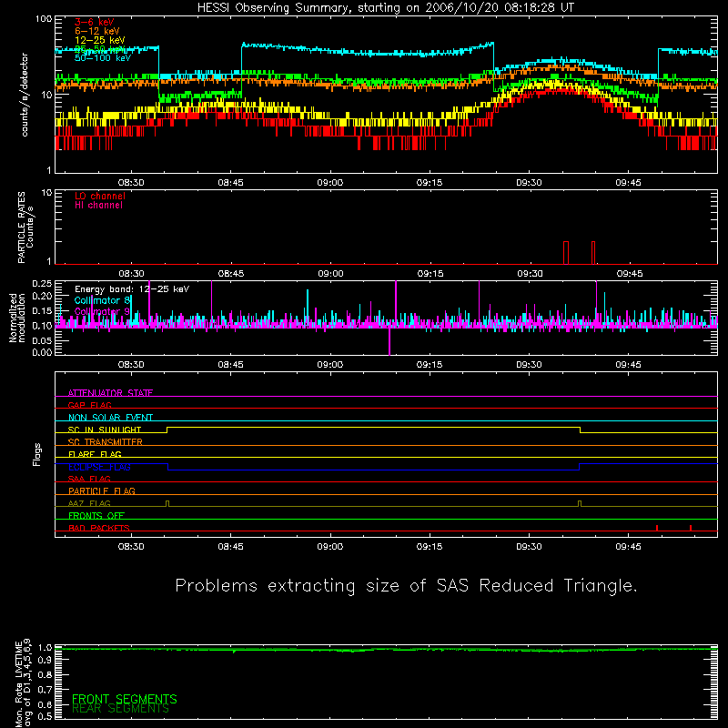Click the 'Mon. Rate LIVETIME' axis label
The image size is (728, 728).
(x=18, y=684)
